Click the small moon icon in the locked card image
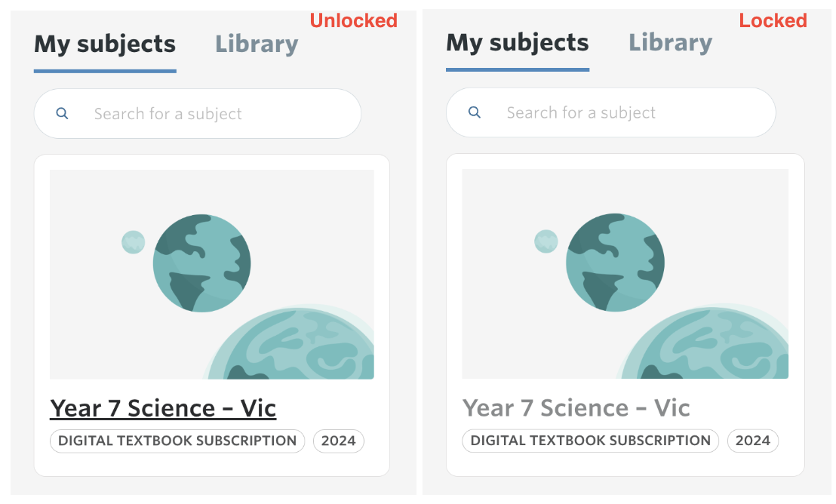This screenshot has height=504, width=836. click(546, 241)
